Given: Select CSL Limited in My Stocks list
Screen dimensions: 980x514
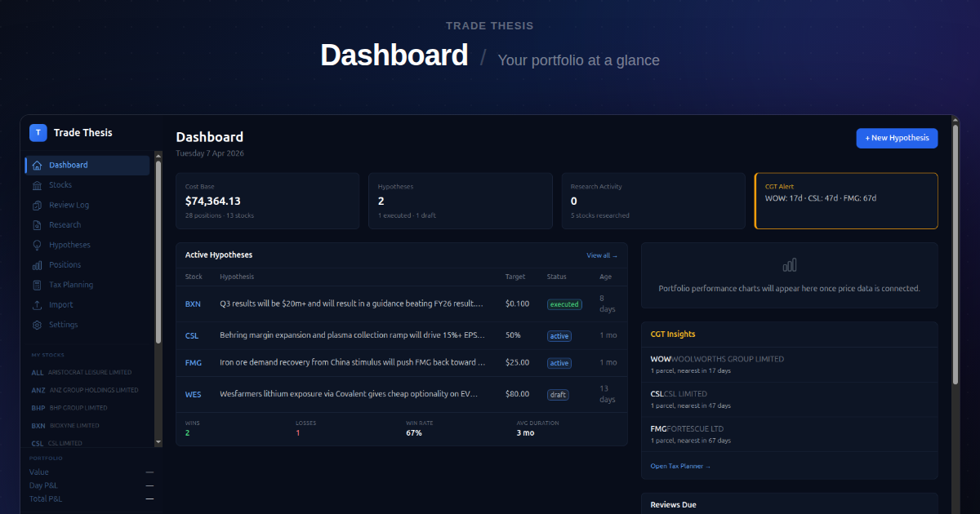Looking at the screenshot, I should pyautogui.click(x=87, y=443).
